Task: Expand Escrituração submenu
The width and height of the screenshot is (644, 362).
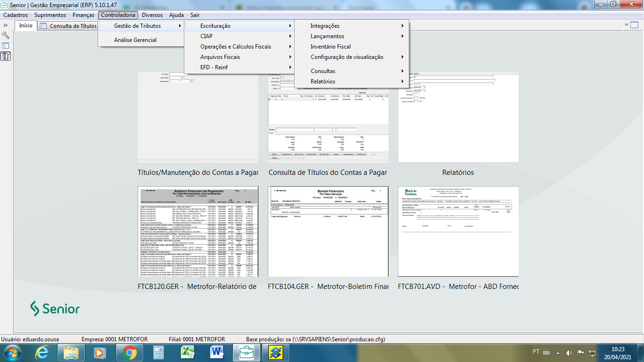Action: click(239, 26)
